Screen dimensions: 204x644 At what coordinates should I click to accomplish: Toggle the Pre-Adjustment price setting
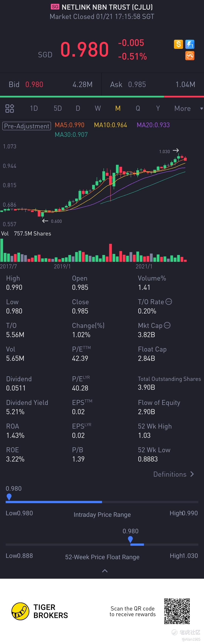coord(26,126)
